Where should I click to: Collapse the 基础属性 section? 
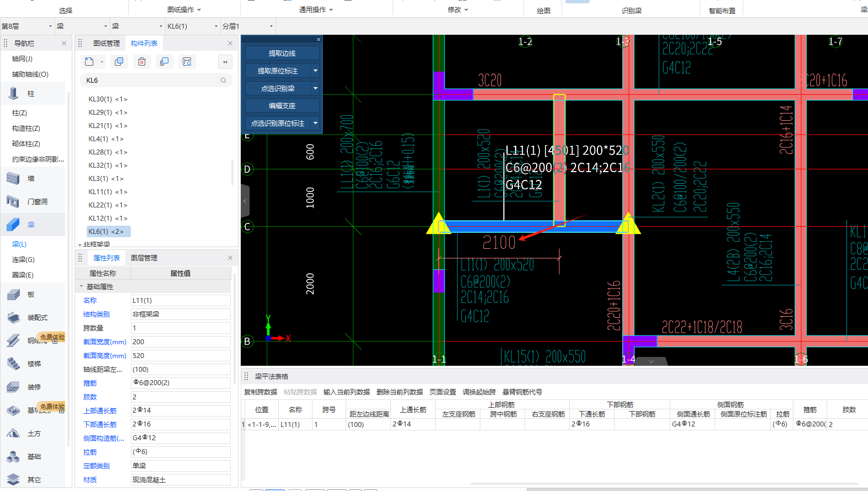(81, 286)
